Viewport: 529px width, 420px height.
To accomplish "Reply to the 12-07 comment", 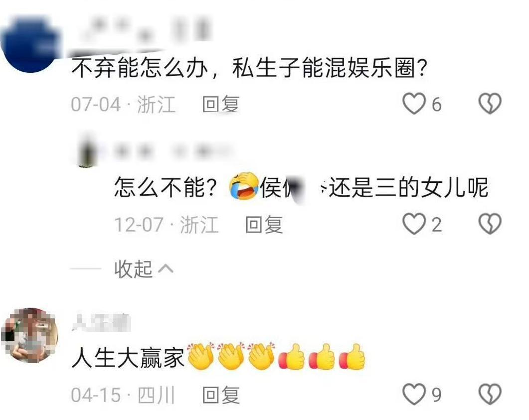I will tap(264, 225).
